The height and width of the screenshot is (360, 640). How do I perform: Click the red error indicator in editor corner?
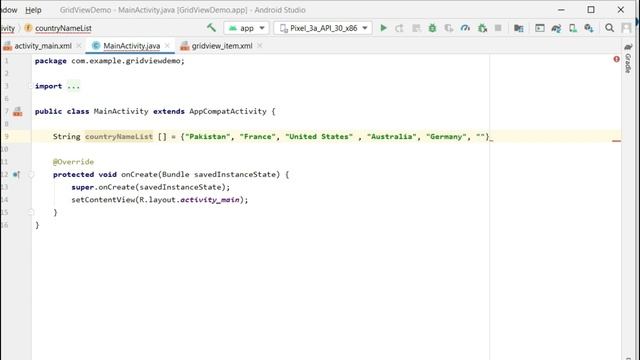[616, 60]
